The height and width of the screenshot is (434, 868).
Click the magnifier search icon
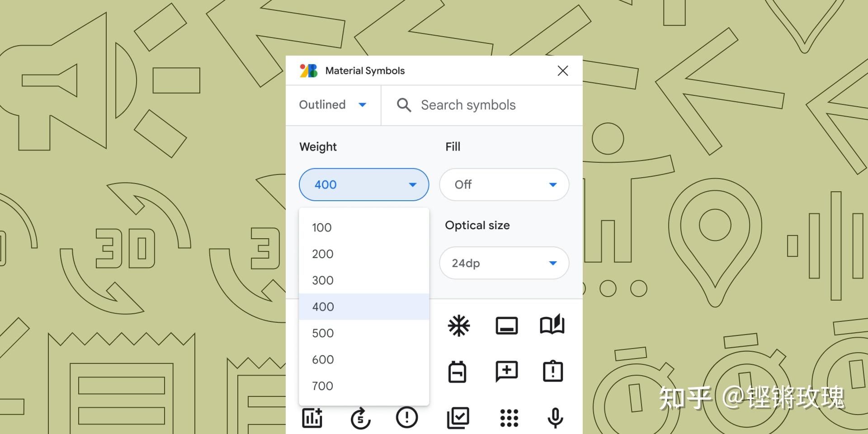[x=404, y=105]
